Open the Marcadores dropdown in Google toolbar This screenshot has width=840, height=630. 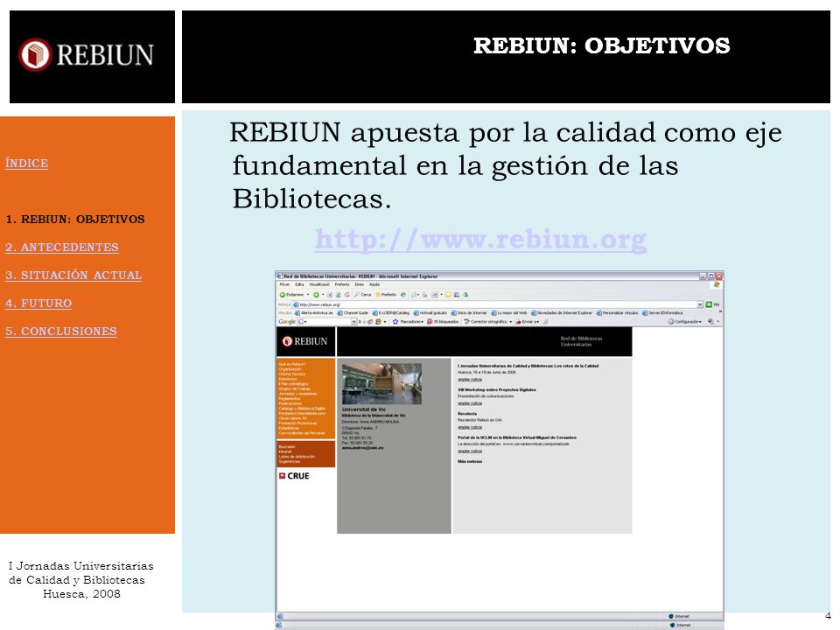click(x=409, y=322)
